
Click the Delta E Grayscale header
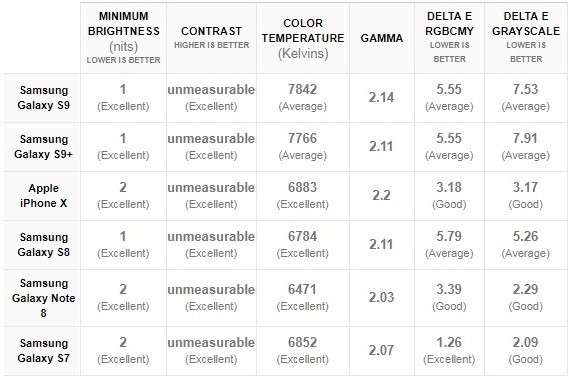(526, 37)
